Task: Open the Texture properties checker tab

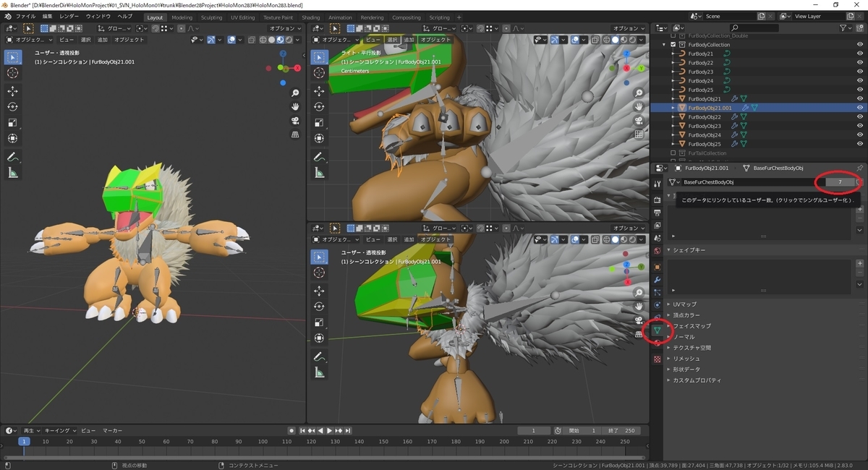Action: pyautogui.click(x=657, y=359)
